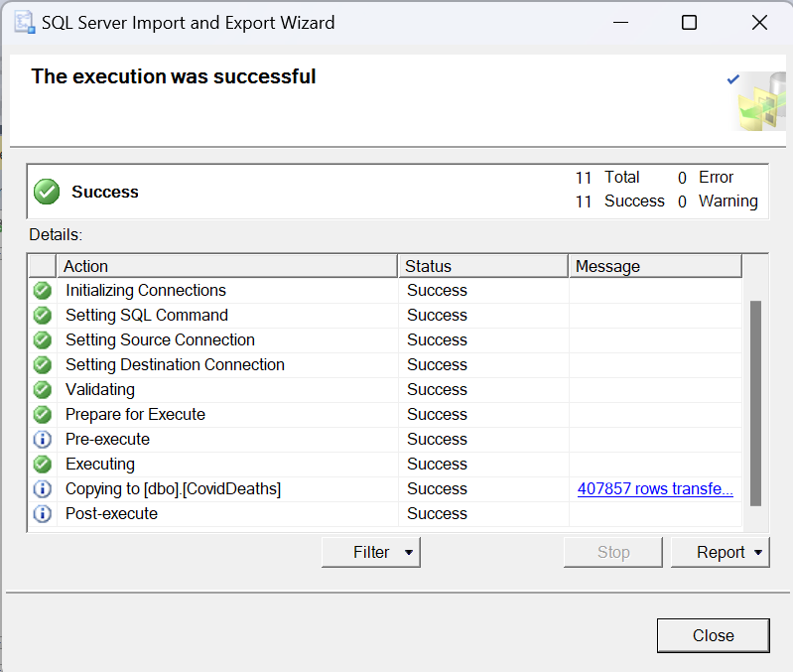Open the Filter dropdown
This screenshot has width=793, height=672.
[x=371, y=553]
